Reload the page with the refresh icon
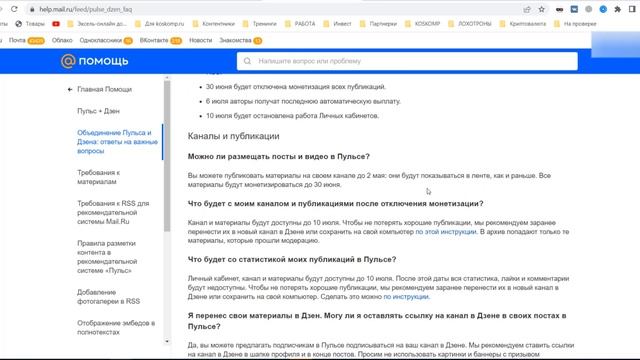 click(x=14, y=9)
